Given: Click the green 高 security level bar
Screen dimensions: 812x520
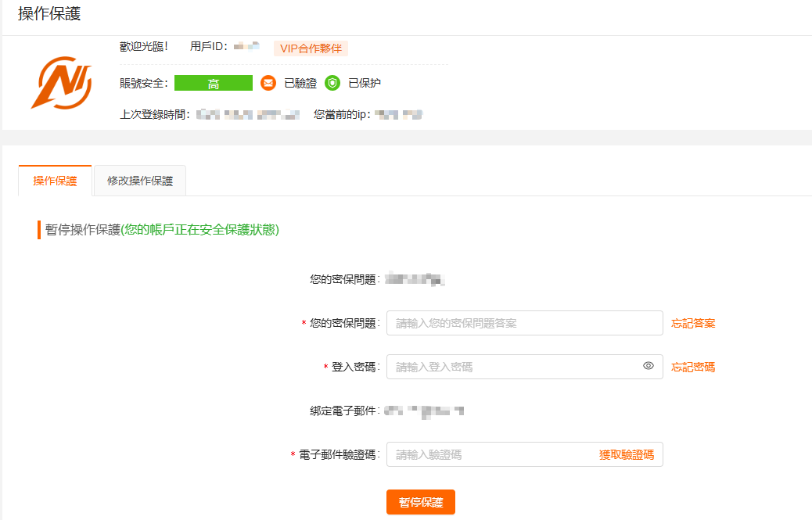Looking at the screenshot, I should tap(214, 83).
